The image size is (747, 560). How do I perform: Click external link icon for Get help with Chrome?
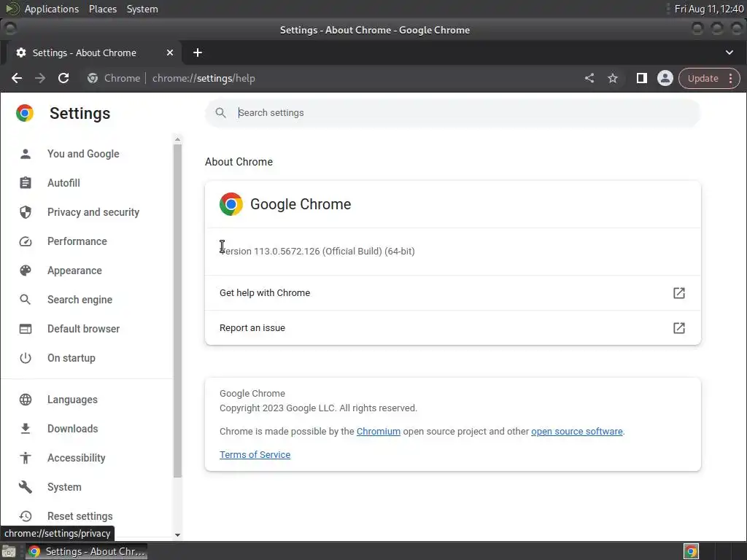(x=679, y=293)
